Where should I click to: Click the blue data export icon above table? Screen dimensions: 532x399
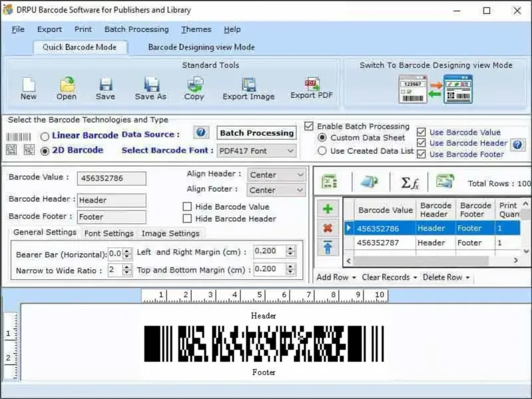pos(369,182)
